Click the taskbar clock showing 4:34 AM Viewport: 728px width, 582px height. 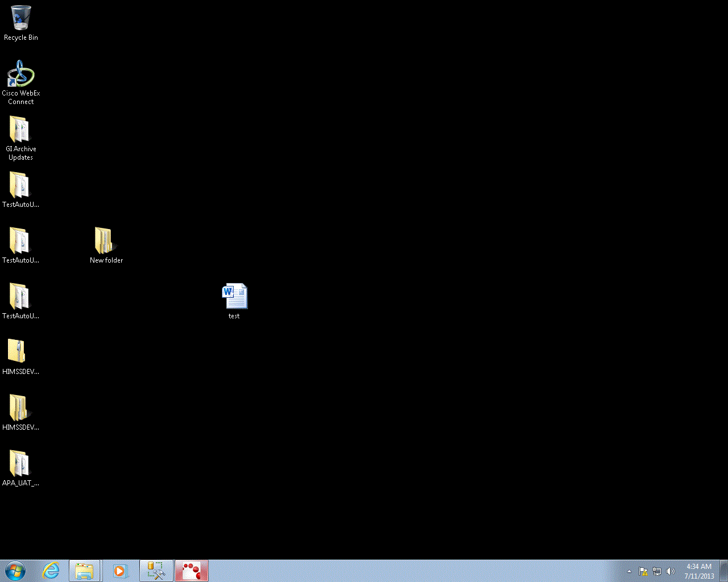tap(699, 571)
